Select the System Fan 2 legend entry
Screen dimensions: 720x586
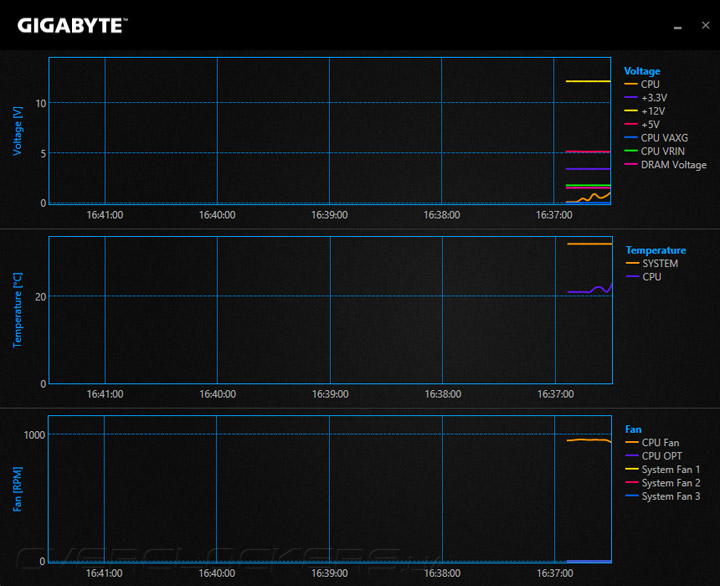point(663,483)
